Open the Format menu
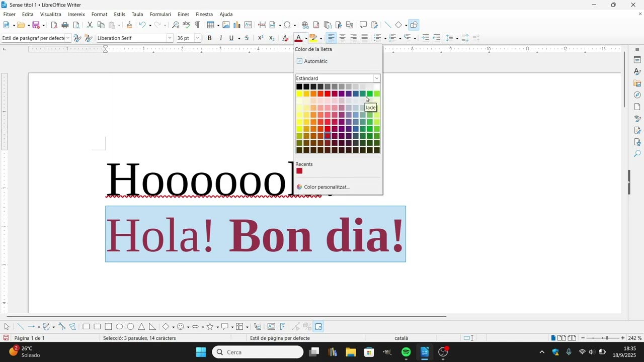 (99, 15)
